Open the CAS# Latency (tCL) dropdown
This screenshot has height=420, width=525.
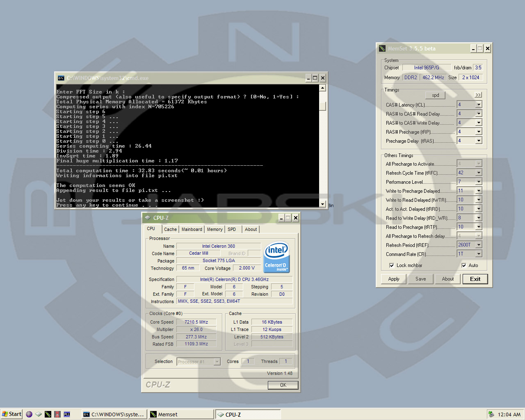tap(479, 105)
